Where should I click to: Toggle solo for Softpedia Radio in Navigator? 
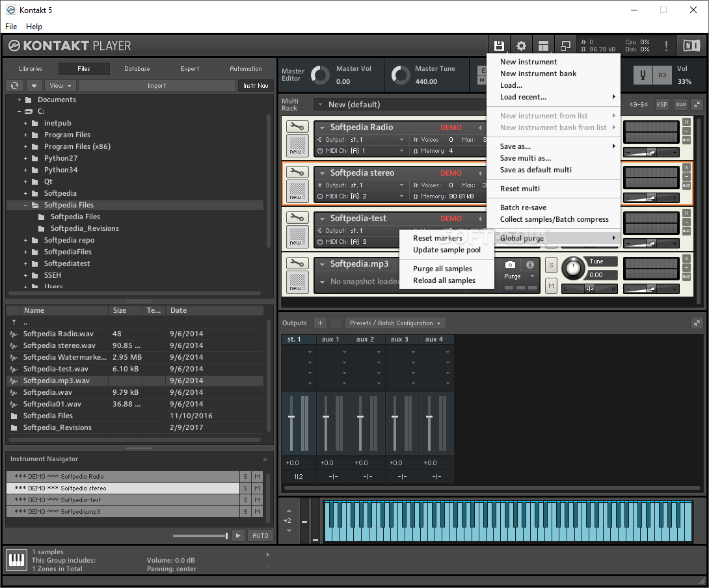[x=245, y=476]
